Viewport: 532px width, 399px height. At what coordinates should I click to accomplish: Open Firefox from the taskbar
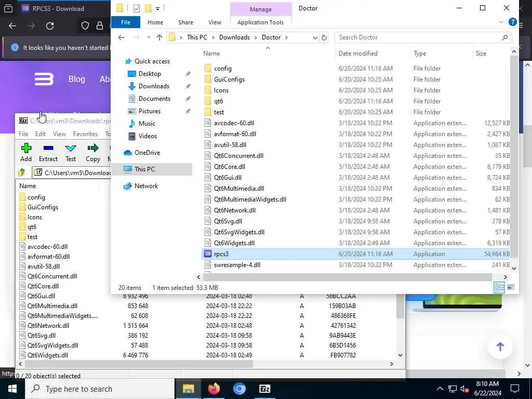coord(214,389)
